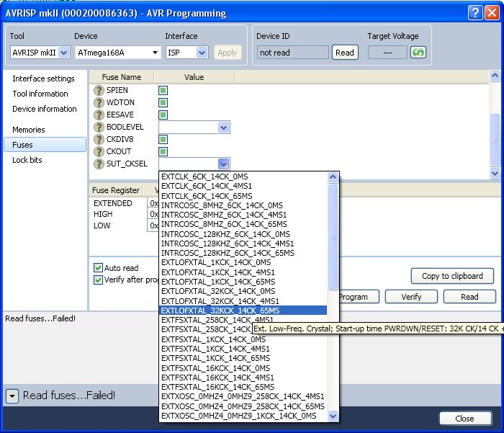The image size is (504, 433).
Task: Click the help icon next to CKDIV8
Action: tap(99, 139)
